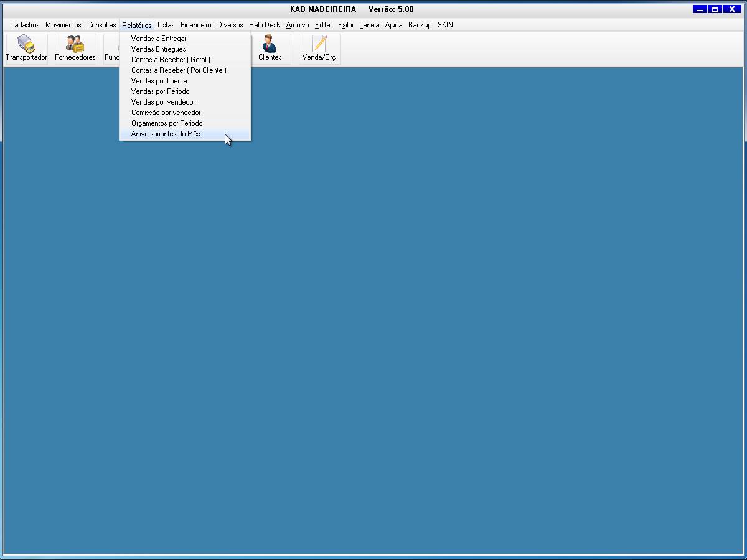Open the Exibir menu
The height and width of the screenshot is (560, 747).
pos(346,25)
